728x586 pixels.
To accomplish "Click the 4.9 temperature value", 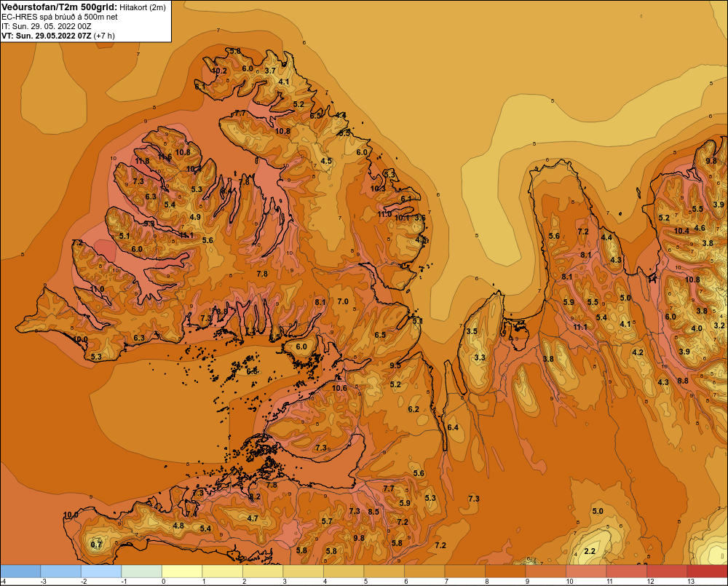I will click(x=195, y=217).
